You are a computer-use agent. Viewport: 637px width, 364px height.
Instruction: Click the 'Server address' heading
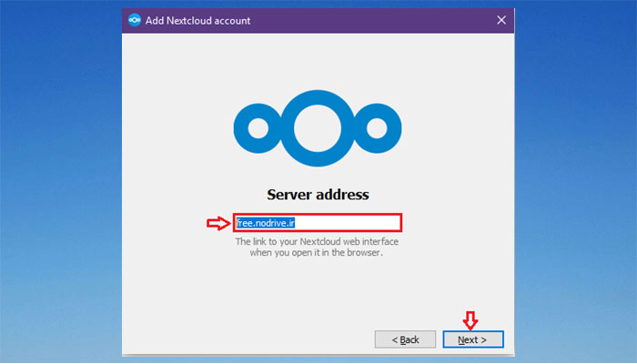pos(318,195)
